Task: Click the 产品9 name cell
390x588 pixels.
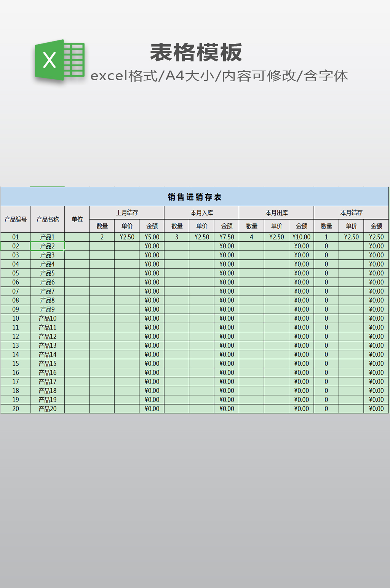Action: point(48,310)
